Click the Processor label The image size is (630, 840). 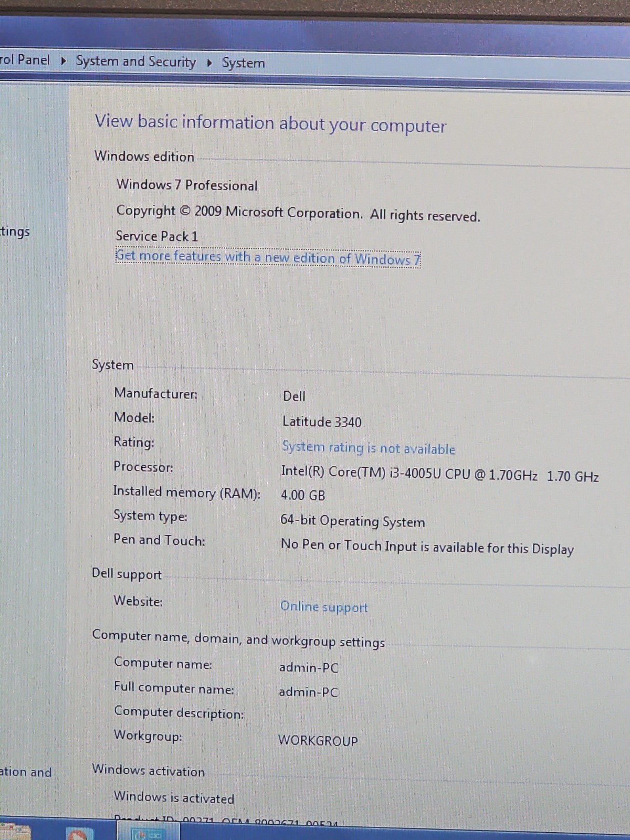143,467
